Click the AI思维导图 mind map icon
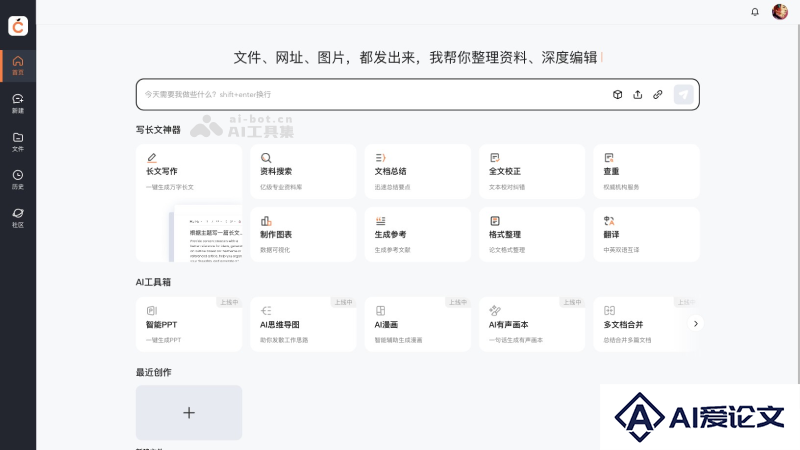Screen dimensions: 800x450 [x=266, y=311]
